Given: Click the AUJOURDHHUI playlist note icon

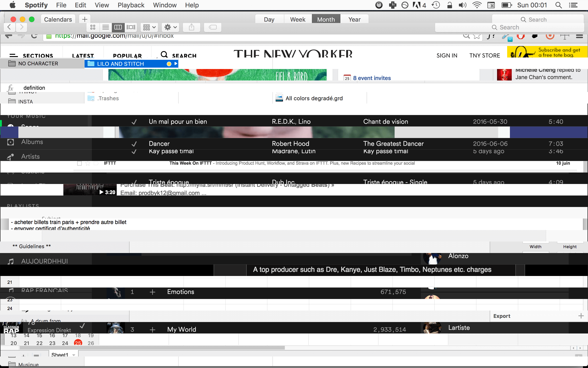Looking at the screenshot, I should pyautogui.click(x=10, y=262).
